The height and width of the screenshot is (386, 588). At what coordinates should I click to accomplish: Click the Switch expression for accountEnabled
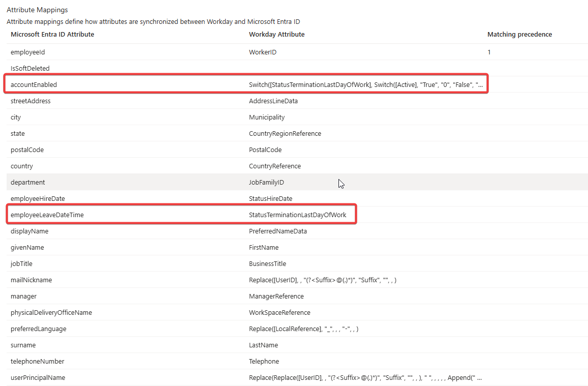tap(365, 85)
